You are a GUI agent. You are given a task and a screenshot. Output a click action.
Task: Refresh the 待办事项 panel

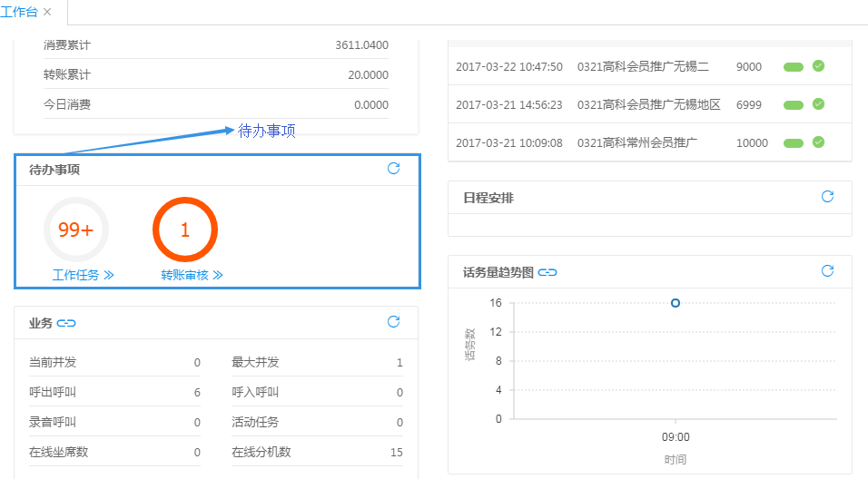tap(393, 169)
